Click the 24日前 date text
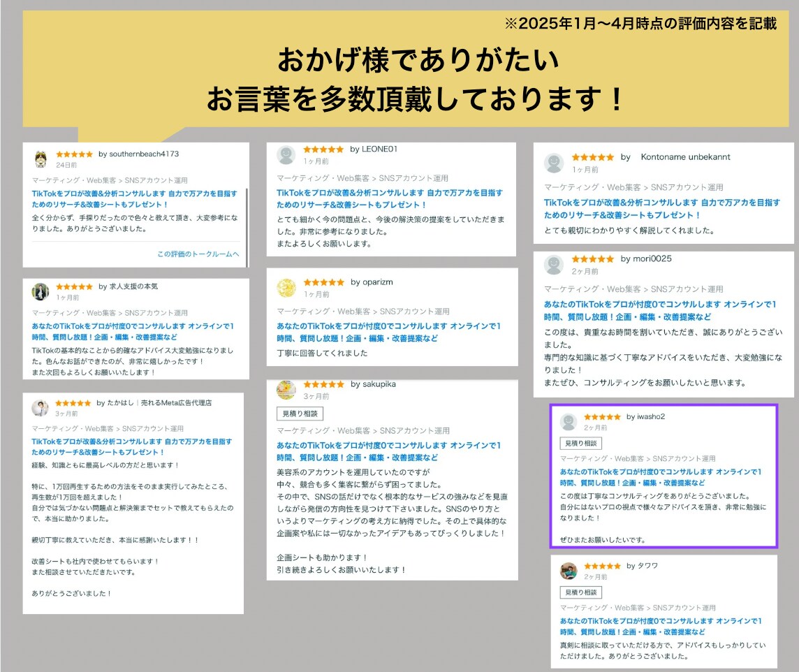The height and width of the screenshot is (672, 799). 66,165
